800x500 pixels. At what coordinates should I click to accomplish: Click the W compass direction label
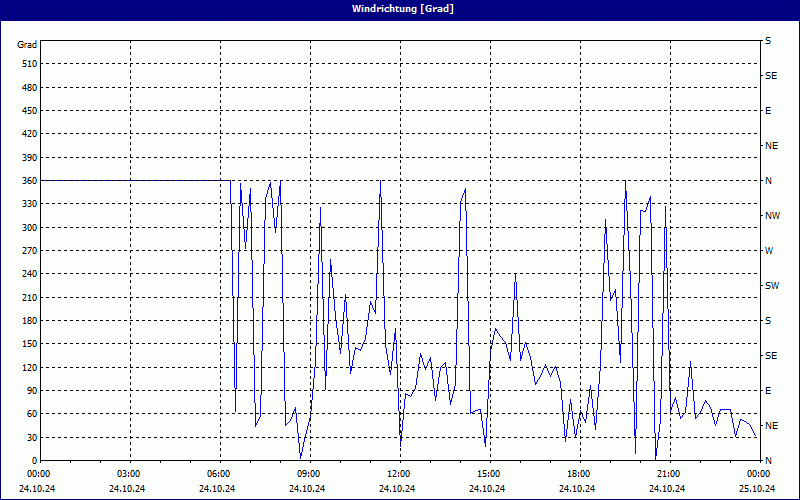click(x=769, y=250)
